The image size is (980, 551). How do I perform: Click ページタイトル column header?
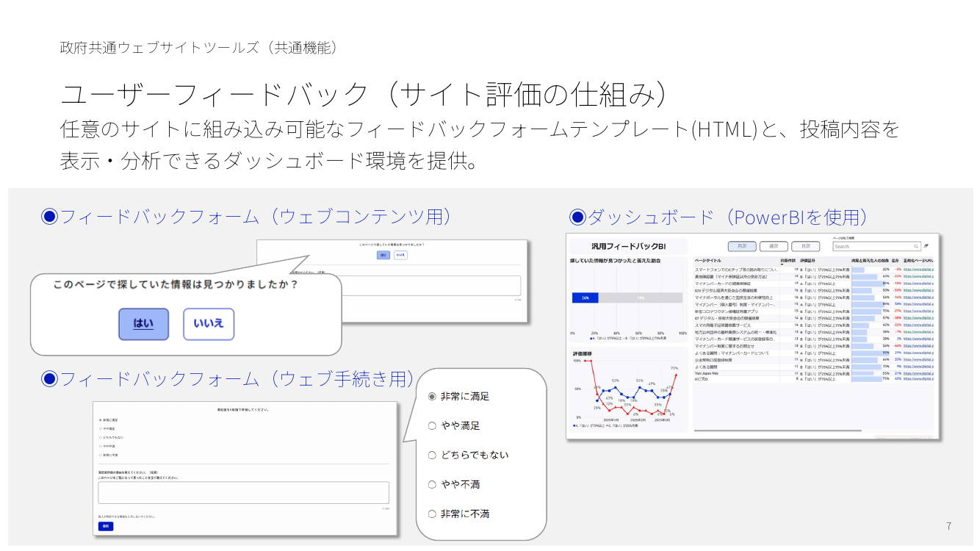[x=708, y=261]
